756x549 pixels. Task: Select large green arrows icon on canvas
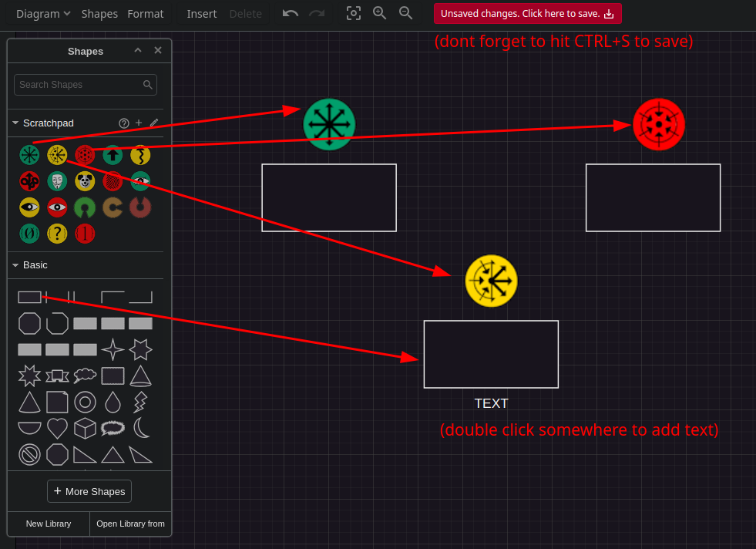tap(329, 124)
